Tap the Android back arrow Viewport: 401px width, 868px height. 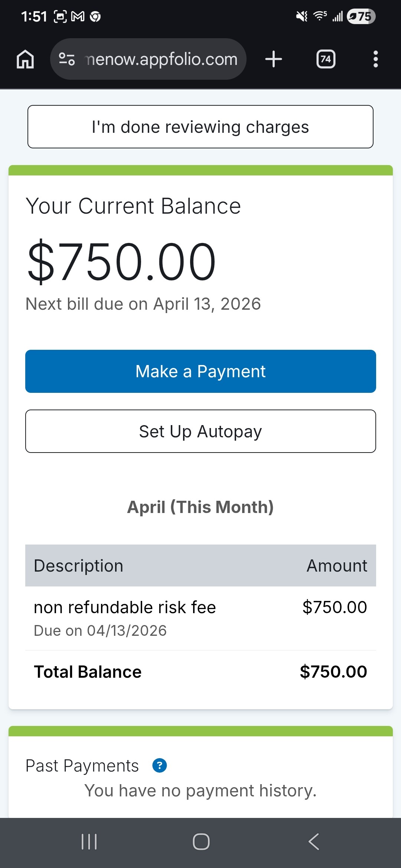pyautogui.click(x=314, y=841)
